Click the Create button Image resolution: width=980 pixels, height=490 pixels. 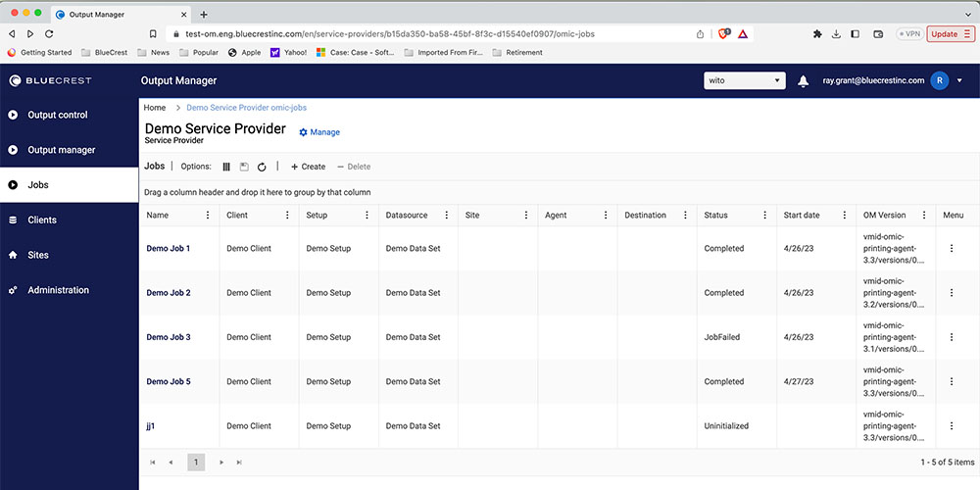[308, 167]
